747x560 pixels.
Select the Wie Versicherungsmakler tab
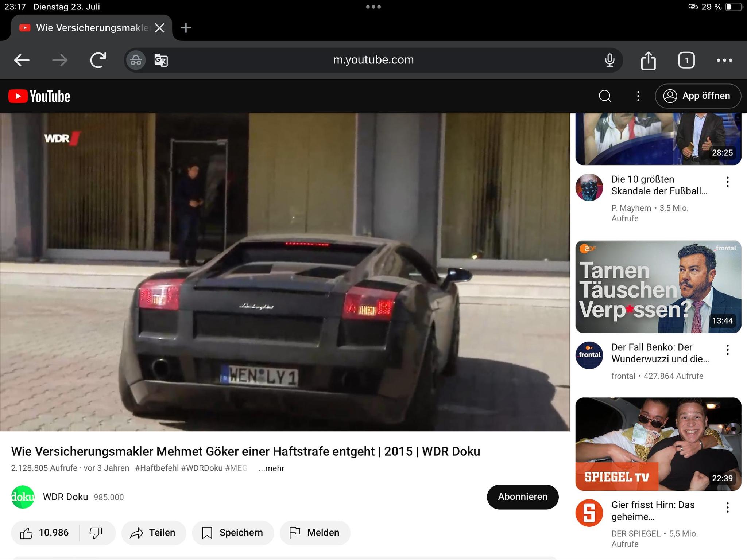(x=91, y=28)
